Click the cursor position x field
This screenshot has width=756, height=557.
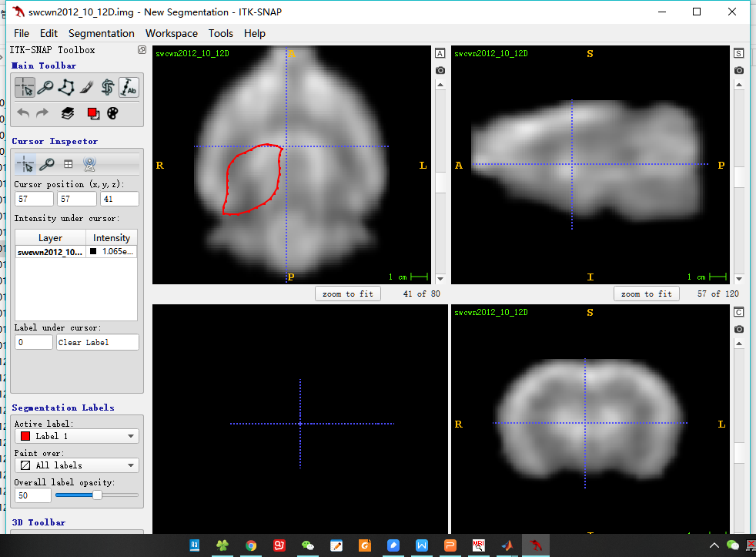34,199
